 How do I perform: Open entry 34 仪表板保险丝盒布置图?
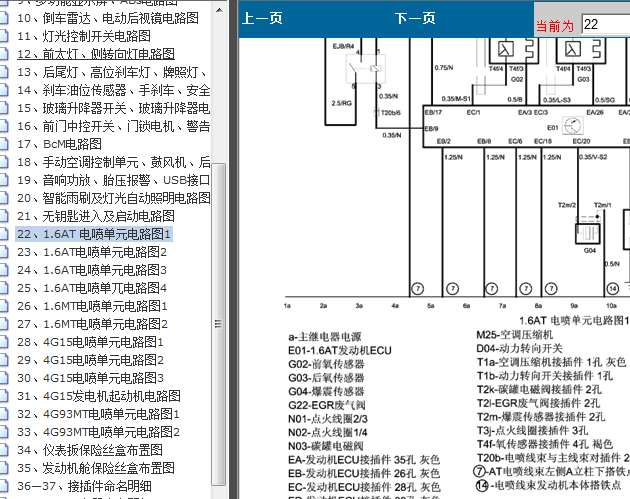[90, 450]
